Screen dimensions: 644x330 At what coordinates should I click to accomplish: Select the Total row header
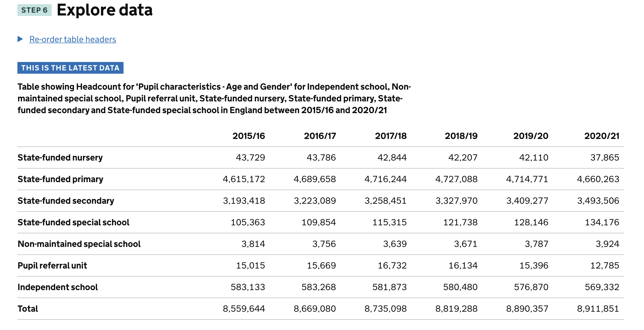tap(28, 309)
